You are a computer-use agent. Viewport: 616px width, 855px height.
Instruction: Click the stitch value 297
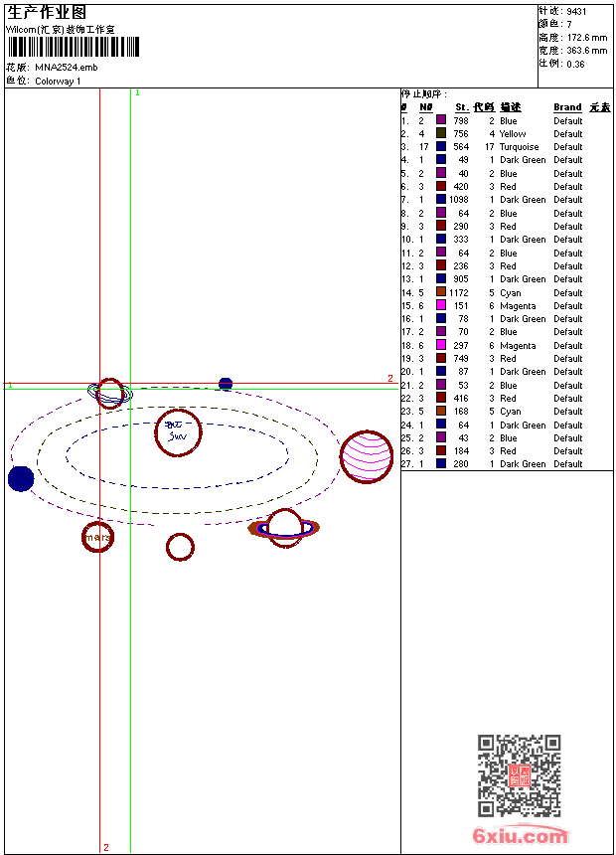461,346
